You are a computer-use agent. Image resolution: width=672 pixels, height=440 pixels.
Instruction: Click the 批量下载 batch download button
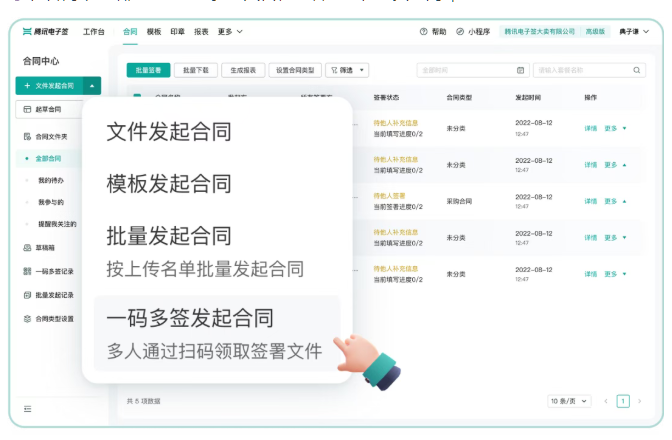pos(196,70)
